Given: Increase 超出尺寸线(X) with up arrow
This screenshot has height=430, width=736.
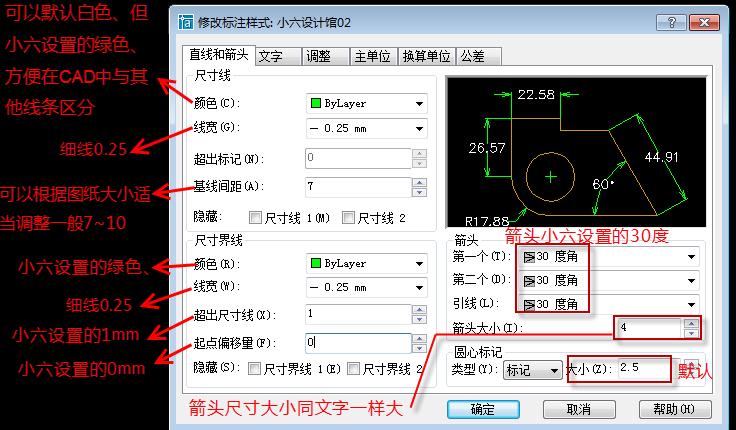Looking at the screenshot, I should pos(419,309).
